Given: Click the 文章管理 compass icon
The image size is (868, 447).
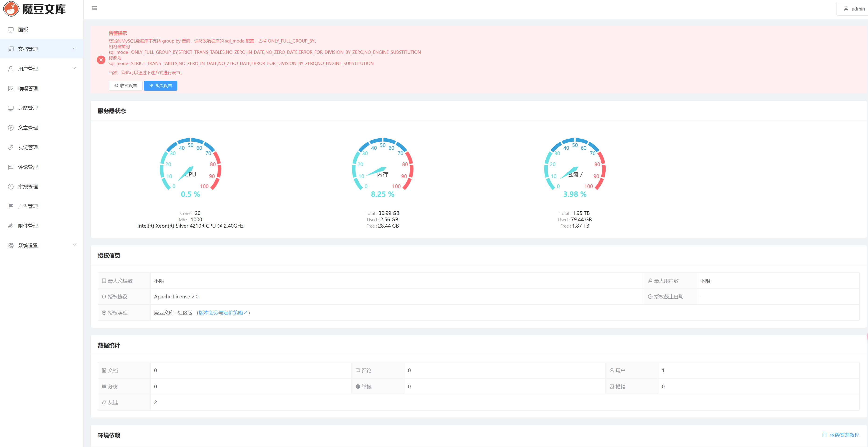Looking at the screenshot, I should click(11, 128).
